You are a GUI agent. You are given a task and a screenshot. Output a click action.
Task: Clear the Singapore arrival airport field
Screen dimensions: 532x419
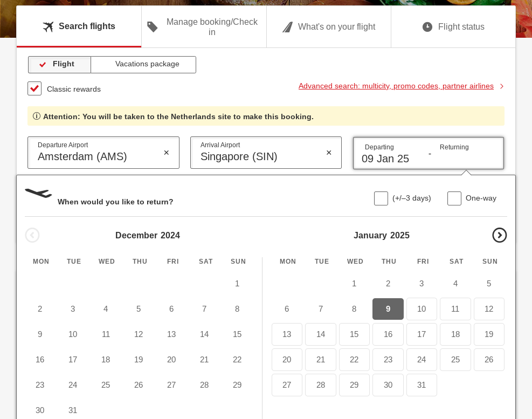point(329,153)
